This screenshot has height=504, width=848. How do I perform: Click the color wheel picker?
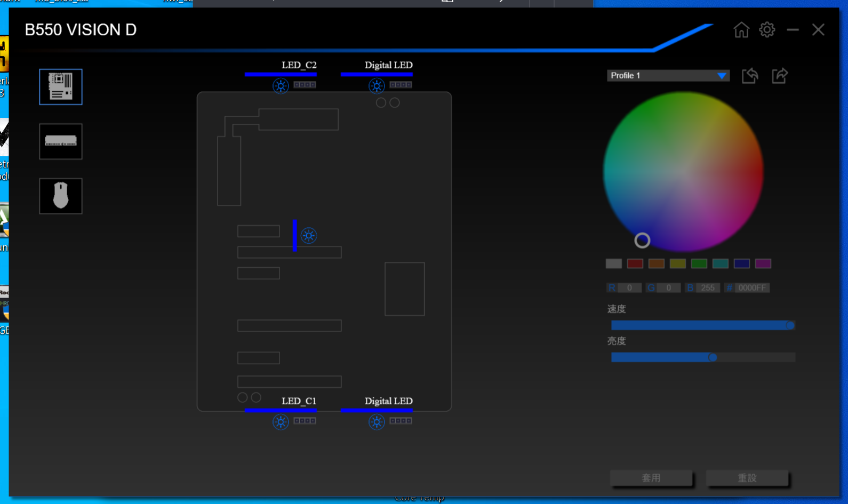pos(683,172)
